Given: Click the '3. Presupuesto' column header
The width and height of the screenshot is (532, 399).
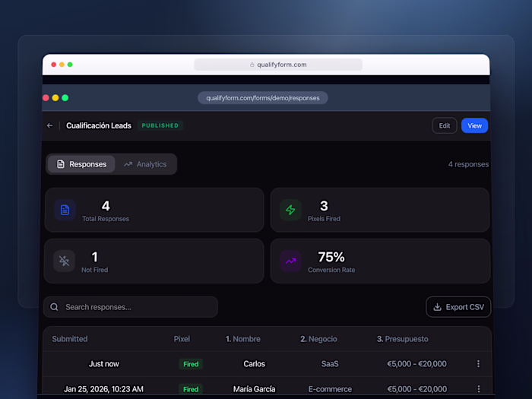Looking at the screenshot, I should [402, 339].
